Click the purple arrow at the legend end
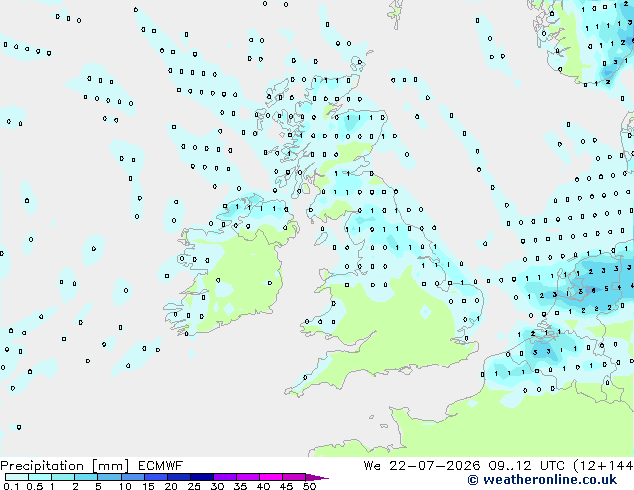 pyautogui.click(x=317, y=477)
